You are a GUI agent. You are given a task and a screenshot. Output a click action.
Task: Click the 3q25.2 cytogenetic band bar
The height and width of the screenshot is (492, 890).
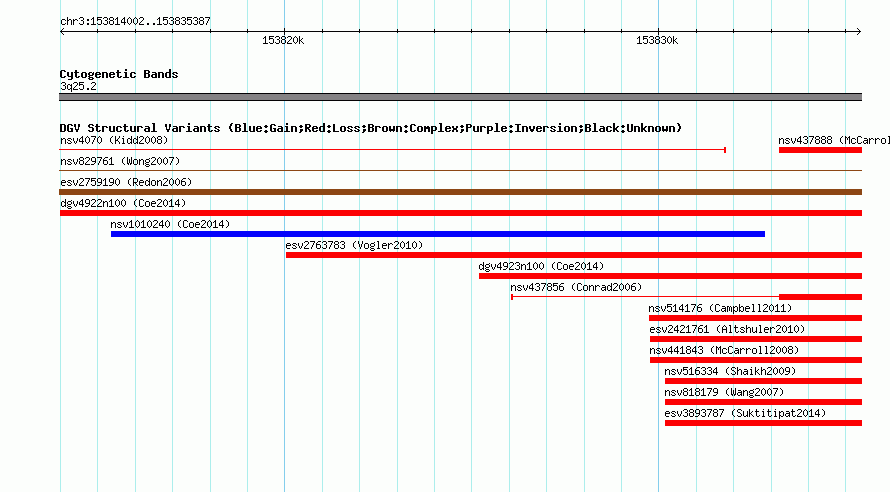pos(460,97)
